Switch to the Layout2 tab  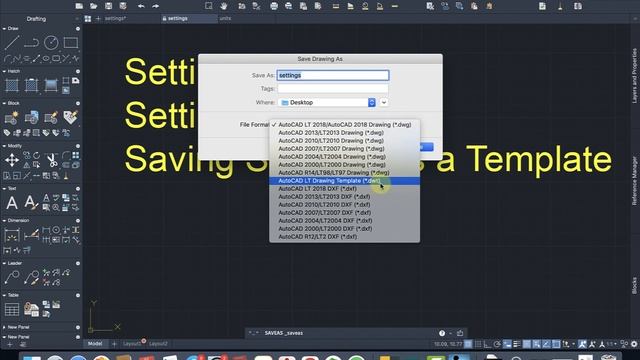(158, 344)
